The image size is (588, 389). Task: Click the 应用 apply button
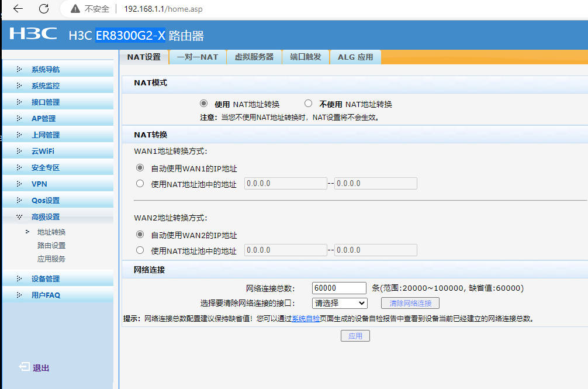[355, 336]
